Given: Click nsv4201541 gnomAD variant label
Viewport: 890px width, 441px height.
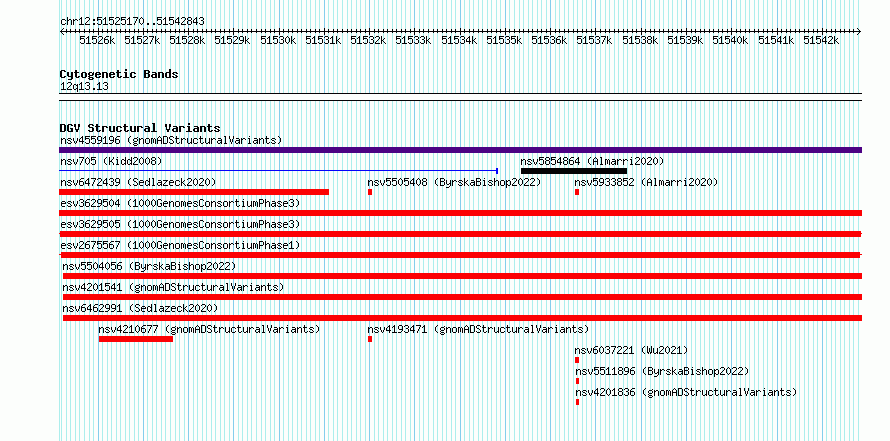Looking at the screenshot, I should click(x=173, y=287).
